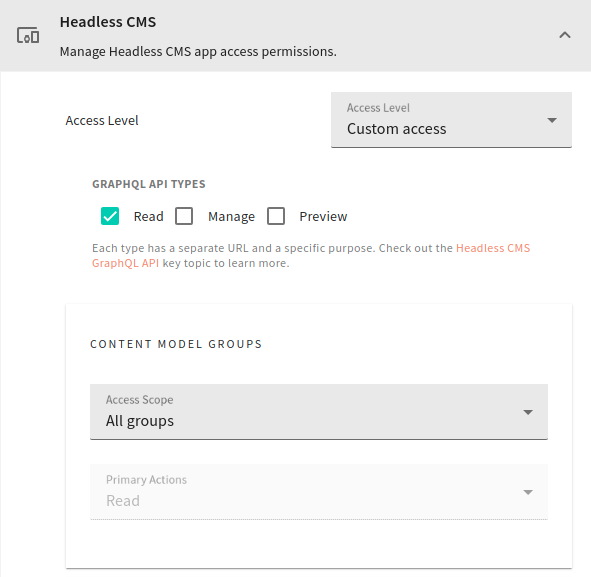Click the 'Custom access' selected value
Screen dimensions: 591x577
coord(397,129)
